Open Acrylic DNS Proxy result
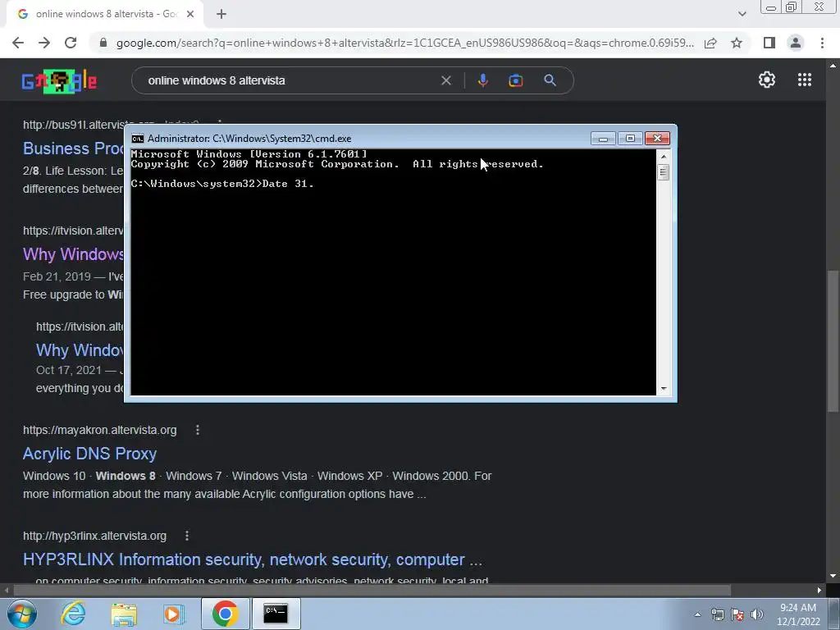The width and height of the screenshot is (840, 630). coord(89,454)
